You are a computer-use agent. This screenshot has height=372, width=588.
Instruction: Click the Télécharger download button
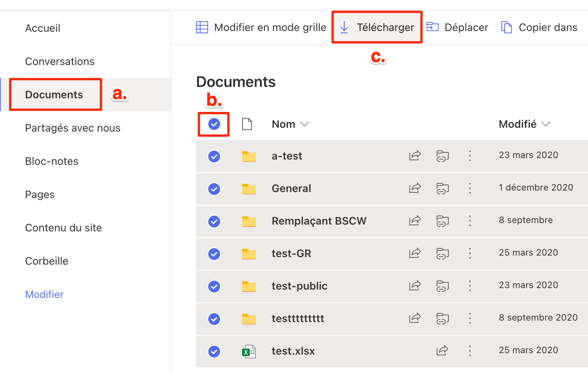[x=377, y=27]
